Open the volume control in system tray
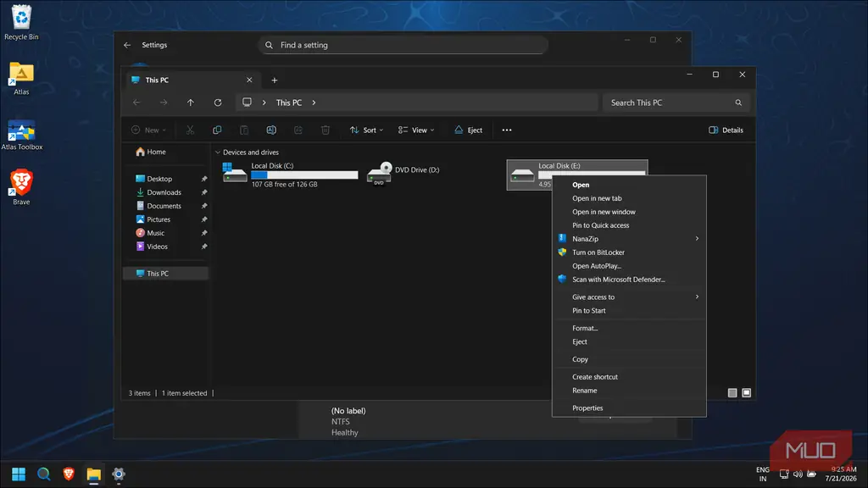Screen dimensions: 868x488 point(798,474)
